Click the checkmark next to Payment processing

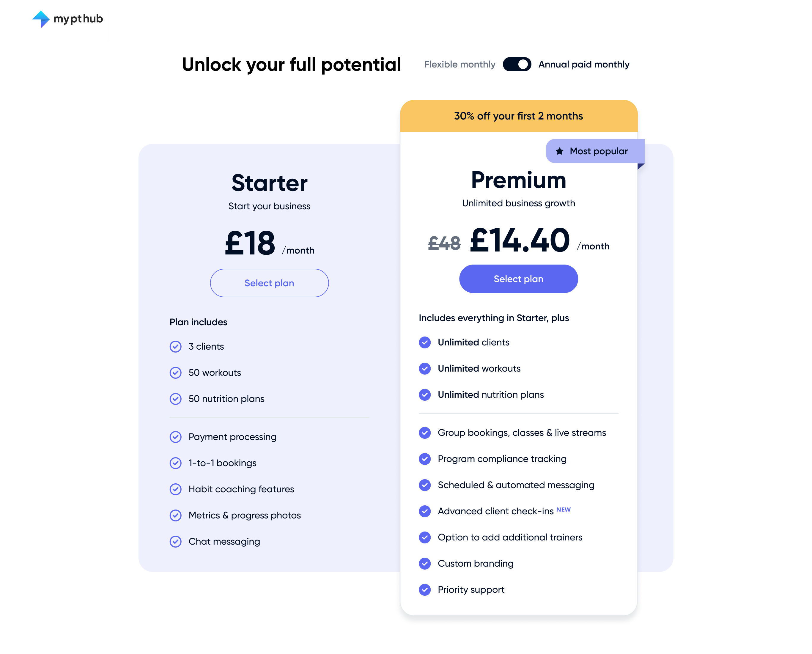175,437
